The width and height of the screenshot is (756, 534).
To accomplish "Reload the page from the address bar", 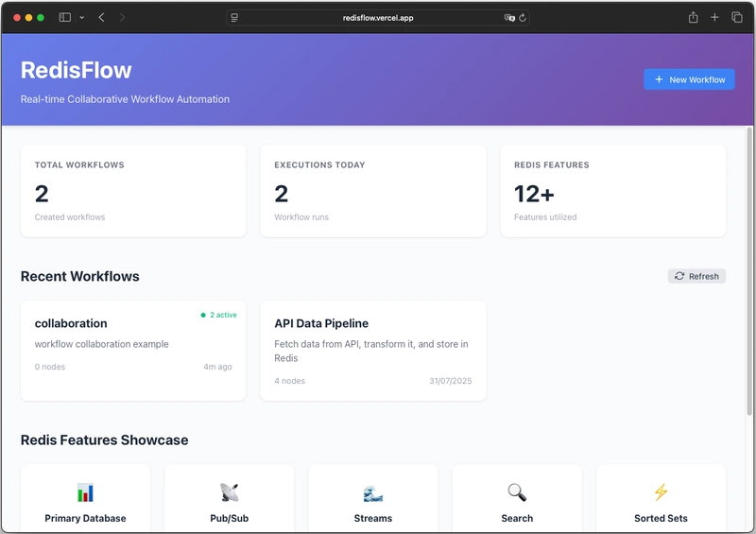I will tap(522, 17).
